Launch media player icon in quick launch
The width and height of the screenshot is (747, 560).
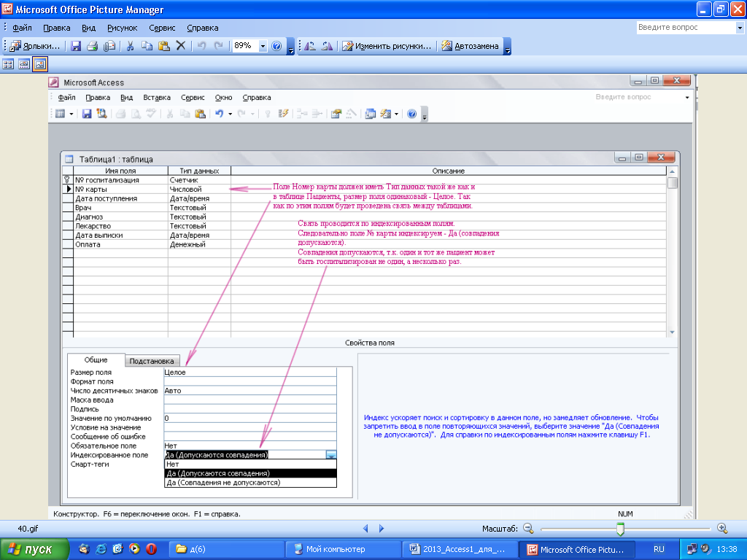point(135,549)
